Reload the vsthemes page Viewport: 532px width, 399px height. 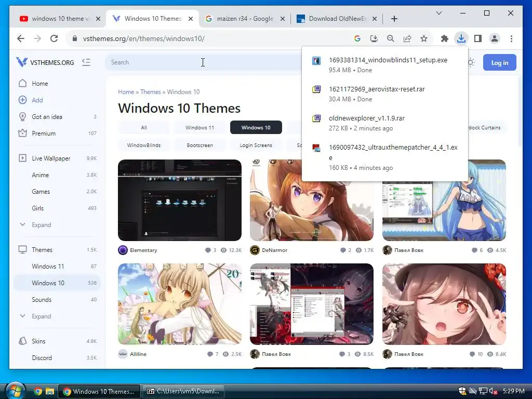tap(54, 38)
